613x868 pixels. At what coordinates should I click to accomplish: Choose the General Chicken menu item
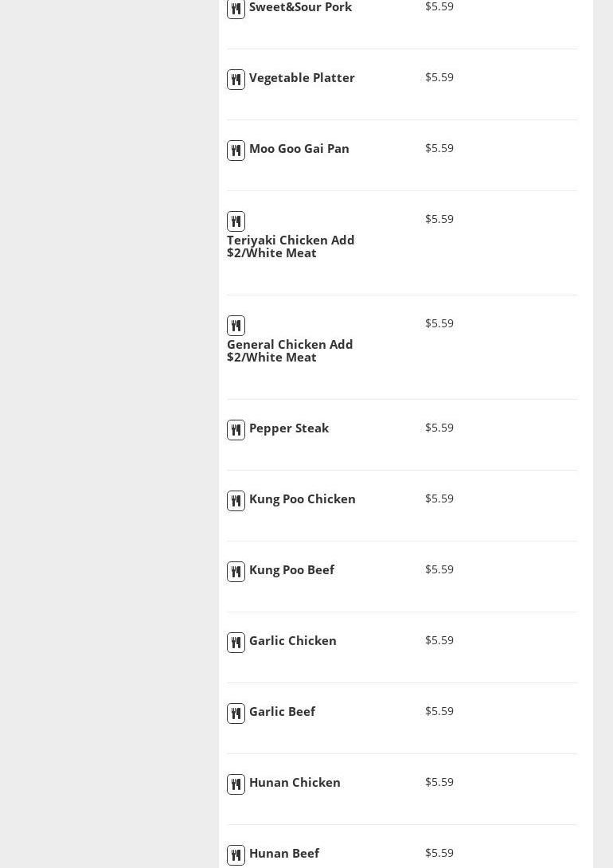(x=290, y=350)
